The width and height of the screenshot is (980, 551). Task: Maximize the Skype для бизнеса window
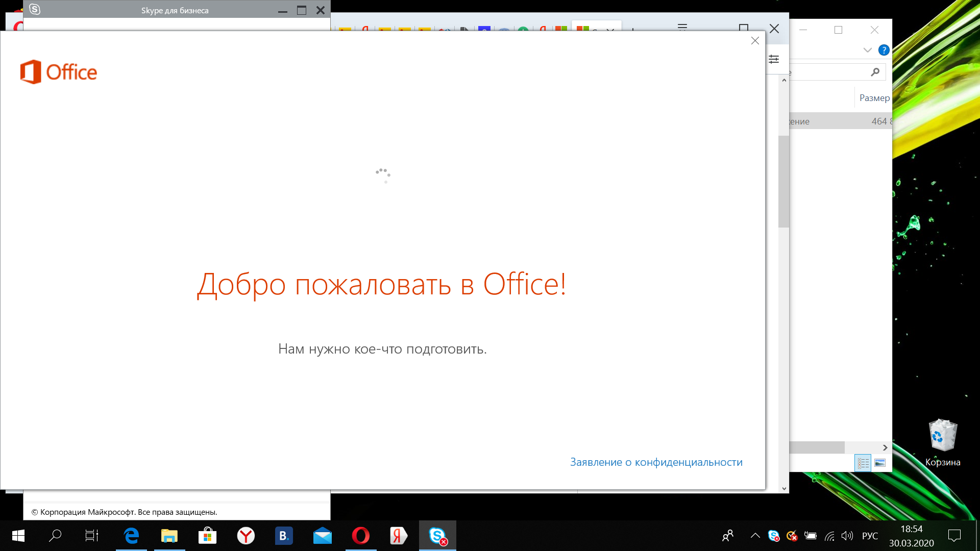point(302,10)
